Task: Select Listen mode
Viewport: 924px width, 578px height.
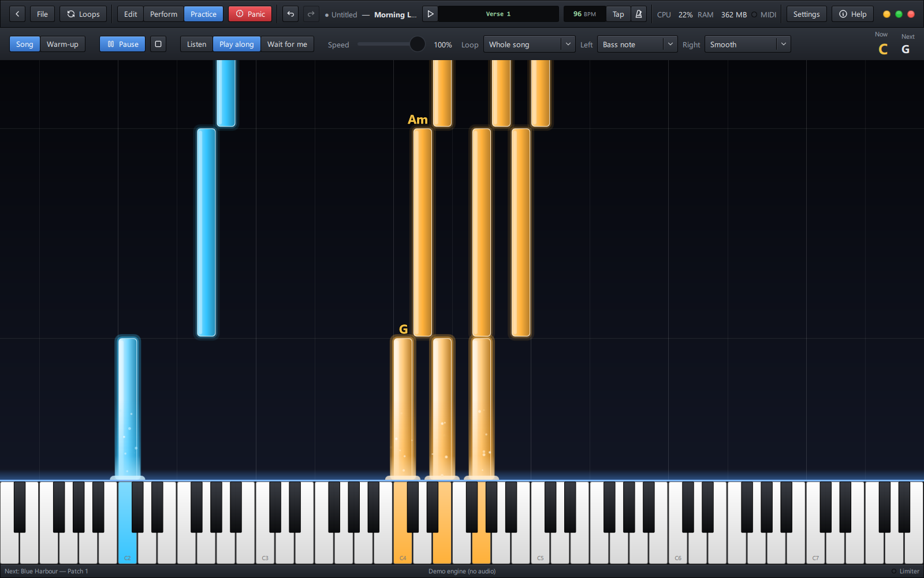Action: point(196,44)
